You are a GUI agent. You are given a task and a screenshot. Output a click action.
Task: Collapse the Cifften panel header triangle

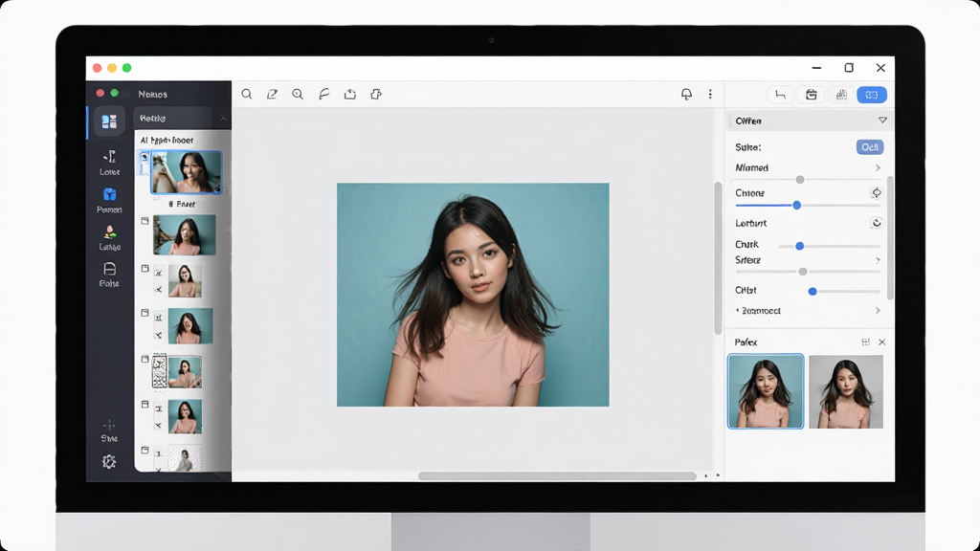click(881, 120)
